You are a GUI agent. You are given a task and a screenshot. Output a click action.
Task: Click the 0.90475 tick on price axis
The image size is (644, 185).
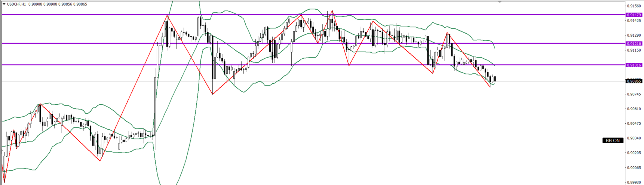click(x=634, y=124)
